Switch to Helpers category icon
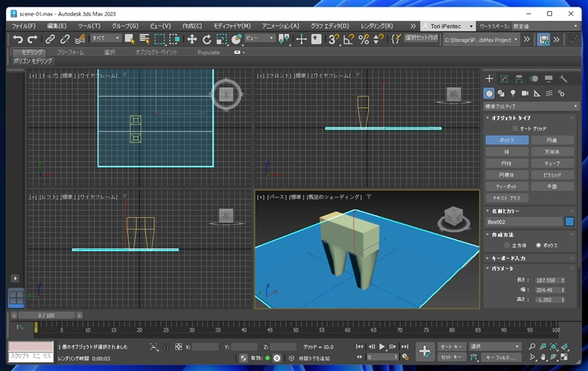The height and width of the screenshot is (371, 588). coord(537,93)
